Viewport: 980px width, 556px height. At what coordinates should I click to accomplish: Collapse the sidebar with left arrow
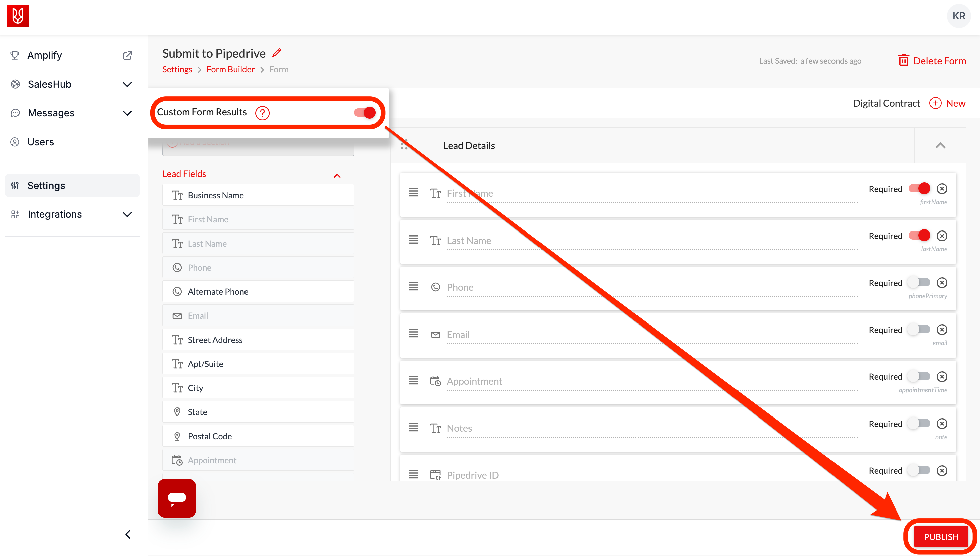tap(128, 534)
